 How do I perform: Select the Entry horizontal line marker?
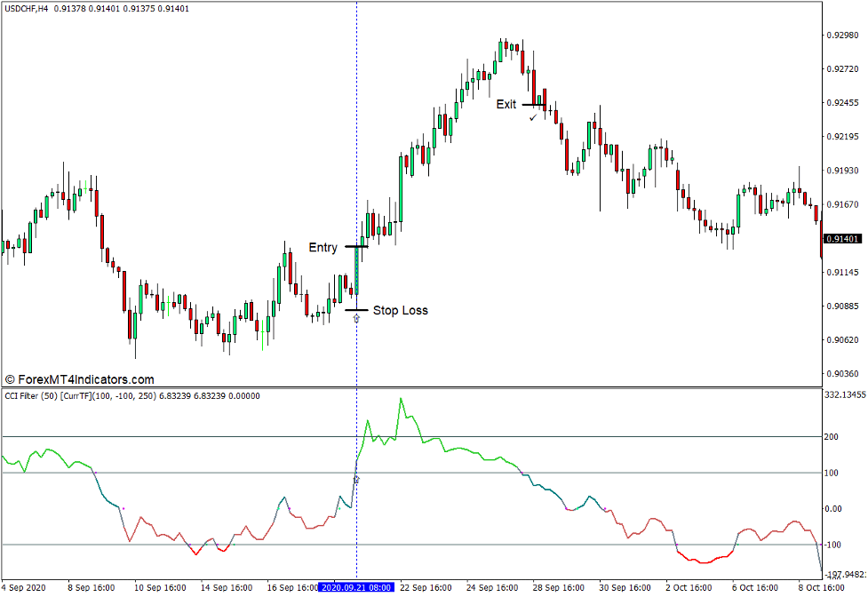(x=355, y=246)
